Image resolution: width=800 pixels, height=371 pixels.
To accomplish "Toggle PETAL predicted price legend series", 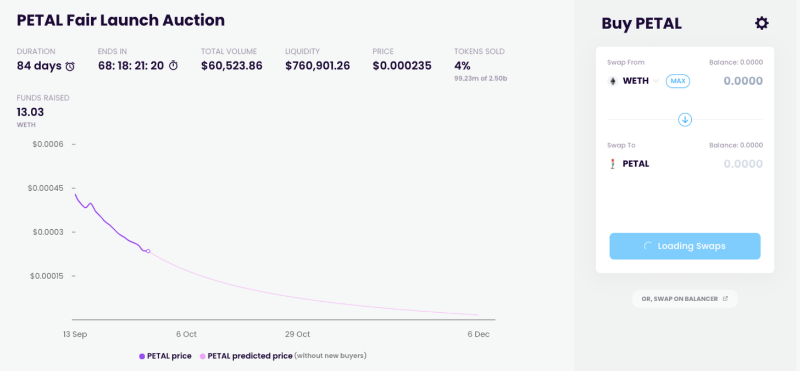I will click(246, 356).
